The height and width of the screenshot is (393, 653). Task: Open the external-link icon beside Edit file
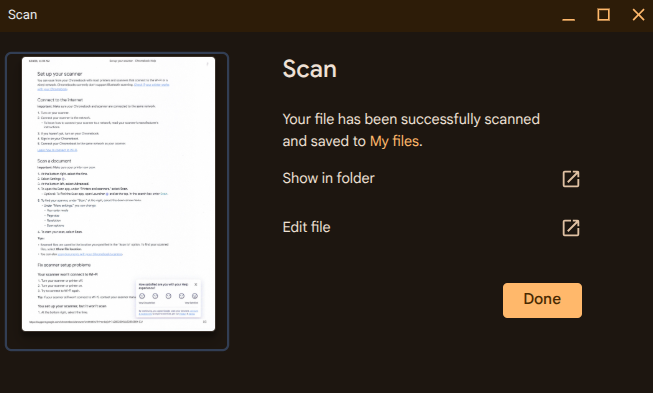[571, 228]
